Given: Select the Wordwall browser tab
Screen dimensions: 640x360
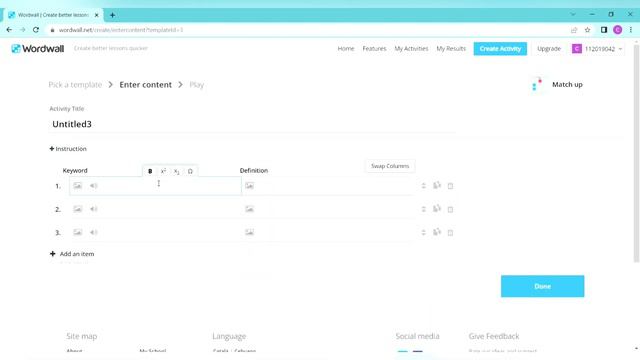Looking at the screenshot, I should point(53,15).
